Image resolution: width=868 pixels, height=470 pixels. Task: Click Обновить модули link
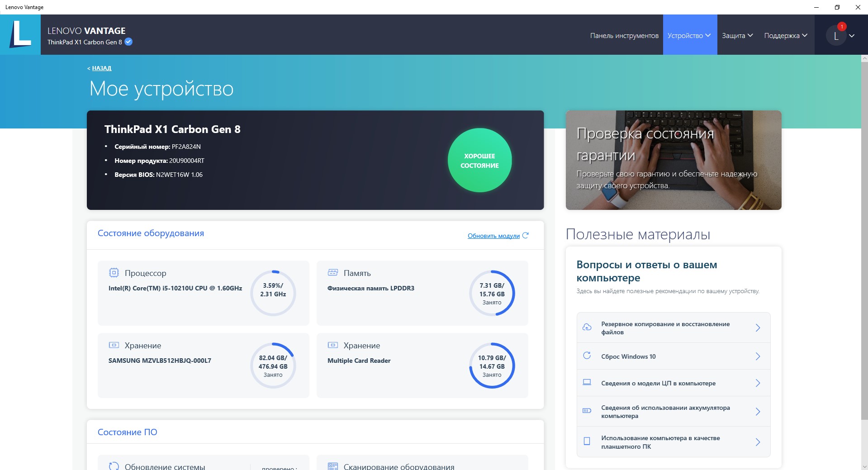[493, 236]
